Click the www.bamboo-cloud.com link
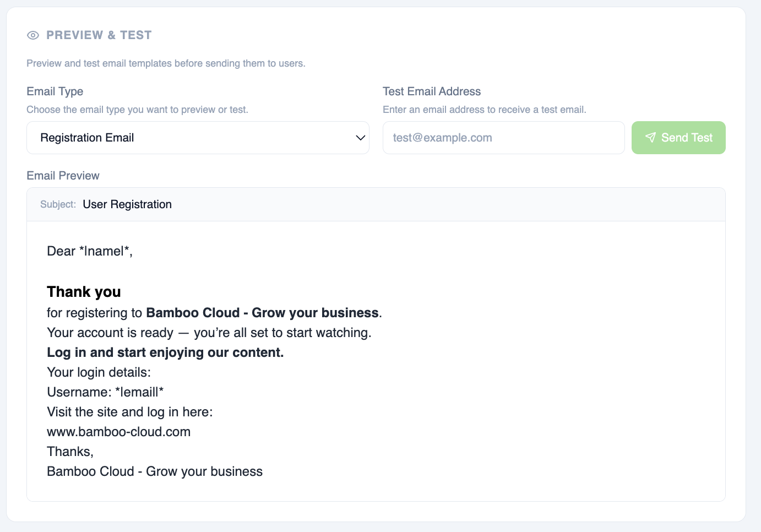 119,432
